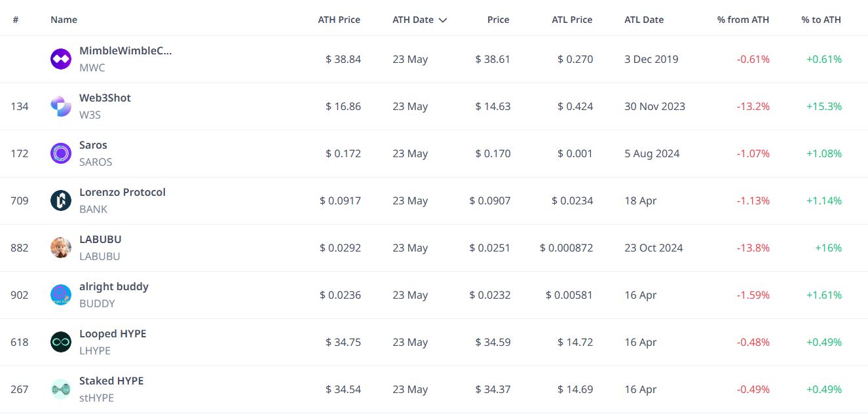Click the Staked HYPE stHYPE logo

[x=61, y=389]
